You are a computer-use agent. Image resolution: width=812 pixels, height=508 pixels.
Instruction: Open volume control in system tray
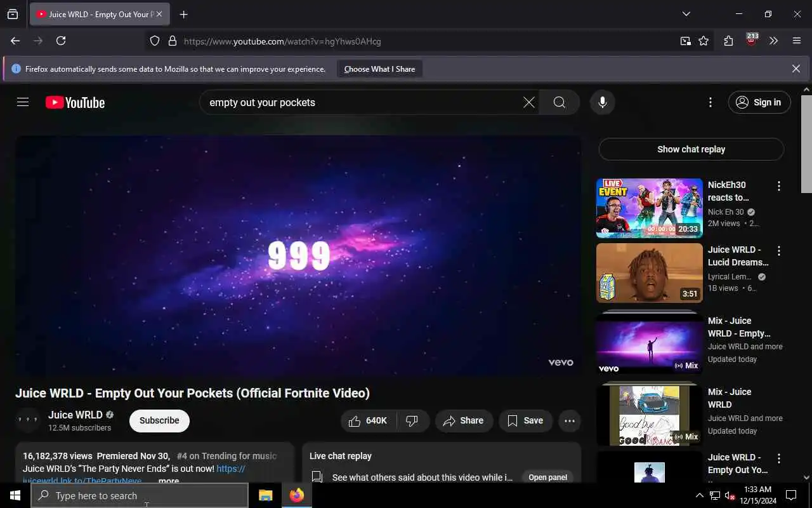click(x=730, y=495)
